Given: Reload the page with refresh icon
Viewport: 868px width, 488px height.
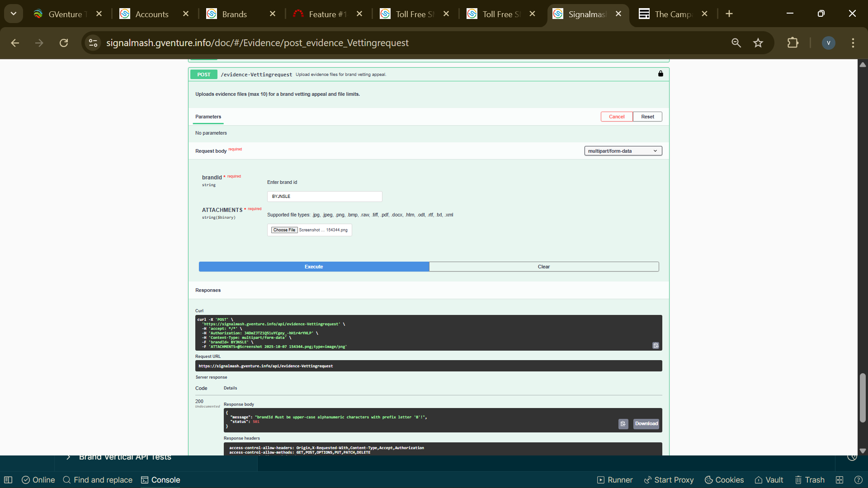Looking at the screenshot, I should point(64,43).
